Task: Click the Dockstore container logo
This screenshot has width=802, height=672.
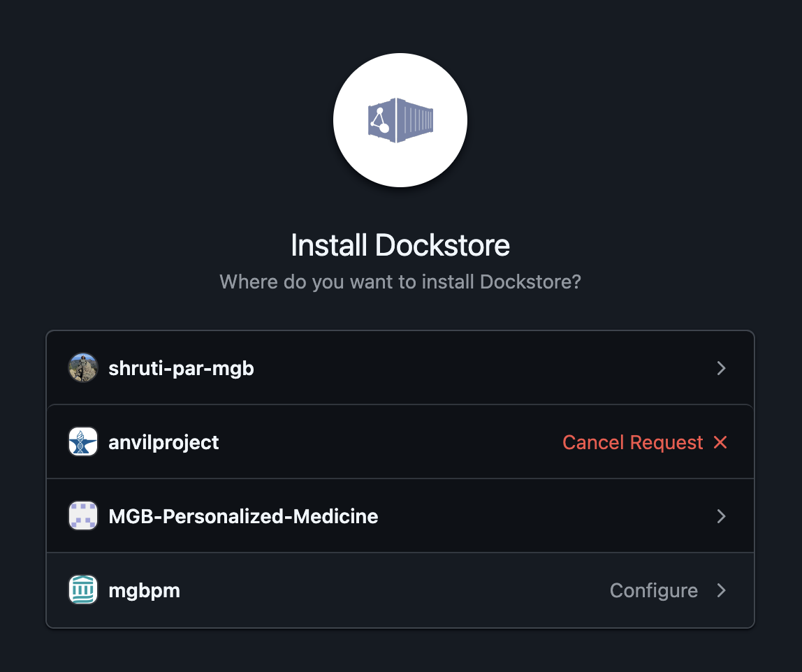Action: 400,120
